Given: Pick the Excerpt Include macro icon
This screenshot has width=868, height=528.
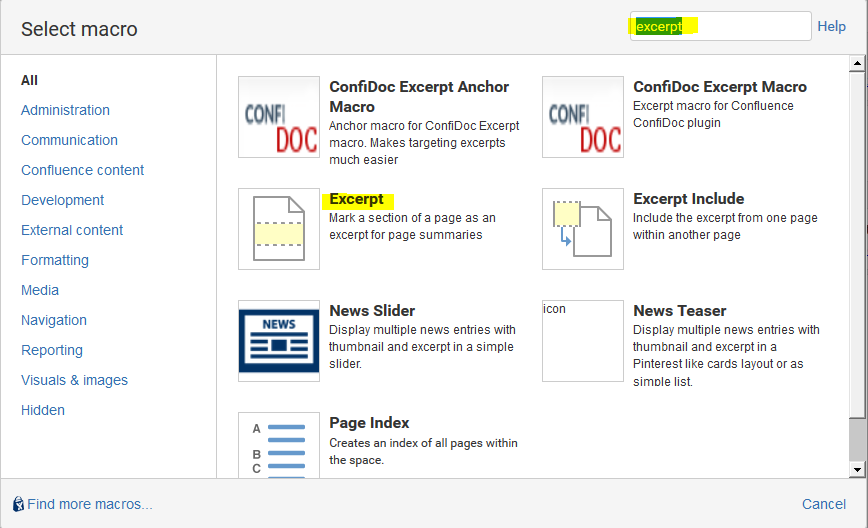Looking at the screenshot, I should coord(583,229).
